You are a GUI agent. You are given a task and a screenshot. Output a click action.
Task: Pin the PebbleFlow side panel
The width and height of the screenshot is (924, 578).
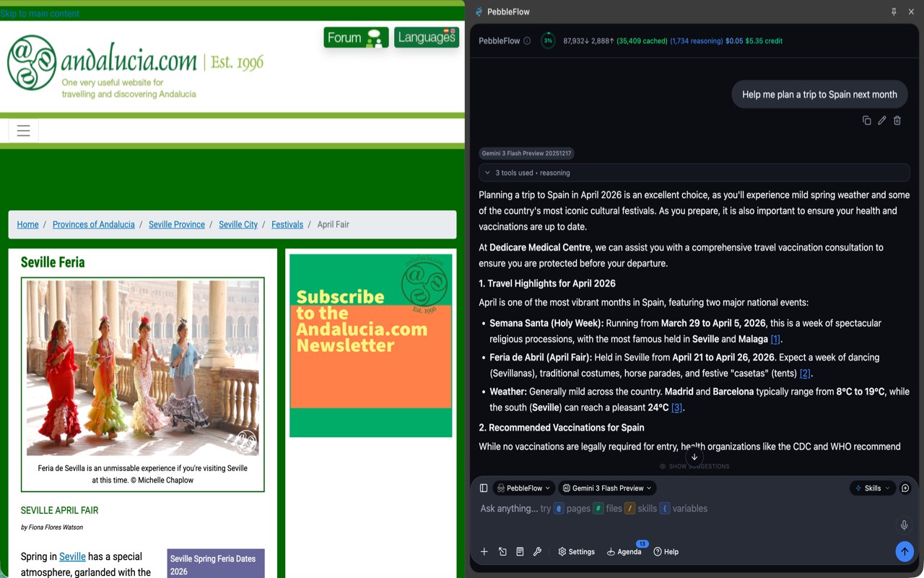point(894,12)
